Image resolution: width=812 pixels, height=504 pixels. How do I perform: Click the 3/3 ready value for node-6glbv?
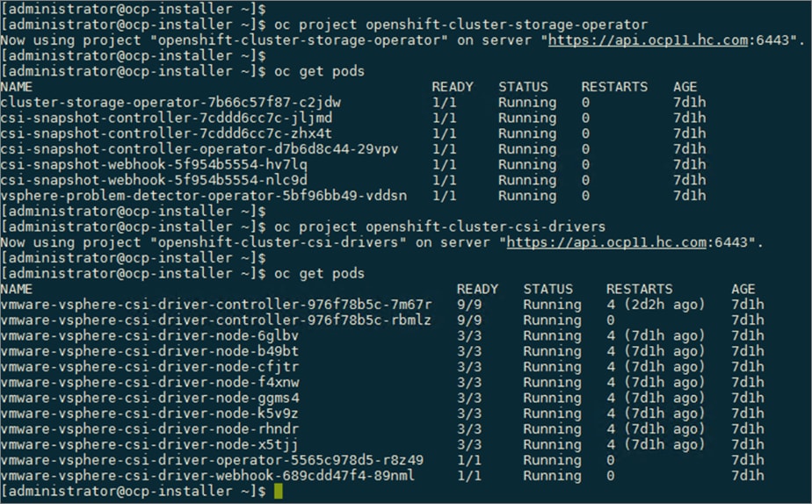click(x=469, y=335)
